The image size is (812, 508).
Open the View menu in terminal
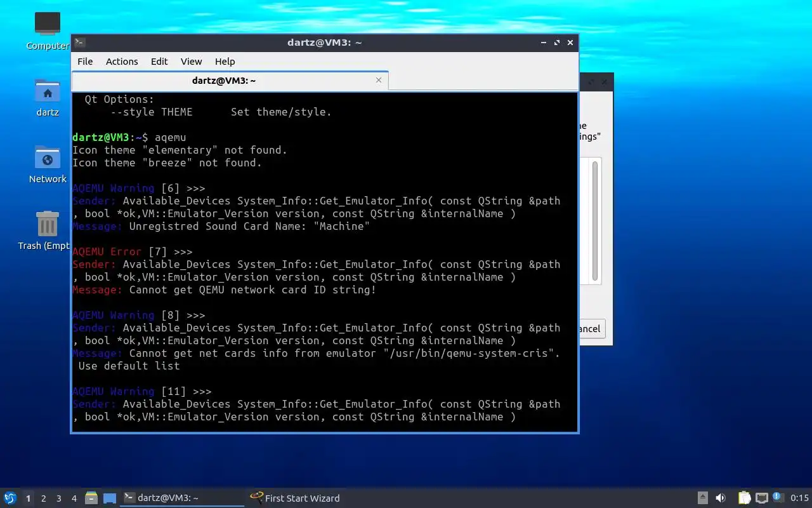tap(191, 62)
